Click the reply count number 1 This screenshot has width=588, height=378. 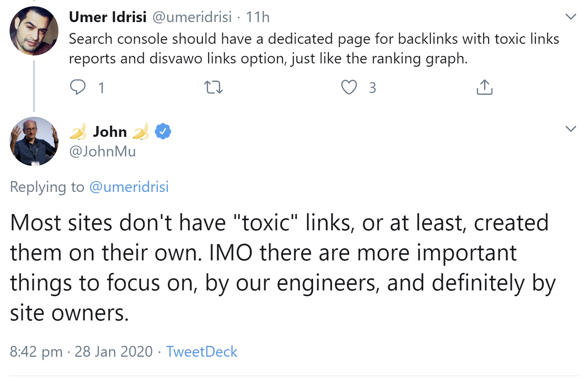click(x=101, y=88)
